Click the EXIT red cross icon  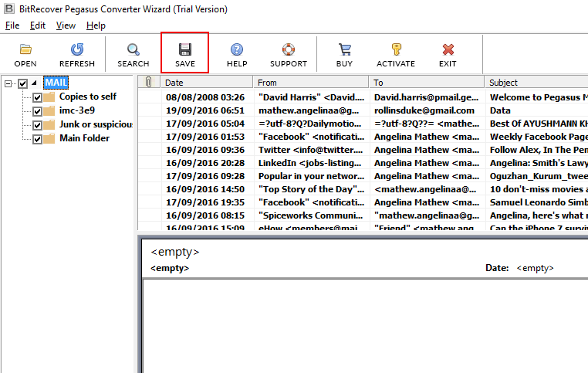pyautogui.click(x=448, y=49)
